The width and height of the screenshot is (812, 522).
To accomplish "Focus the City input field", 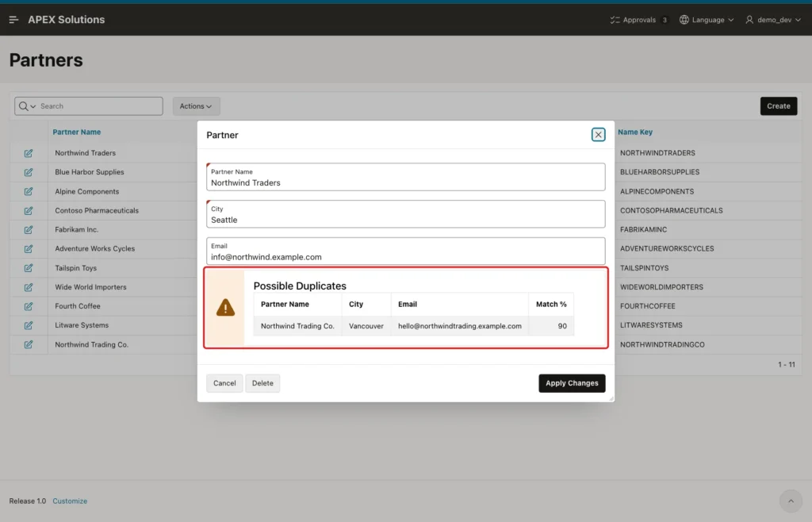I will pyautogui.click(x=405, y=214).
